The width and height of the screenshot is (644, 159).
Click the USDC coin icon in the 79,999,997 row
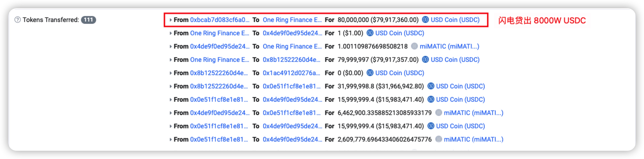[425, 59]
